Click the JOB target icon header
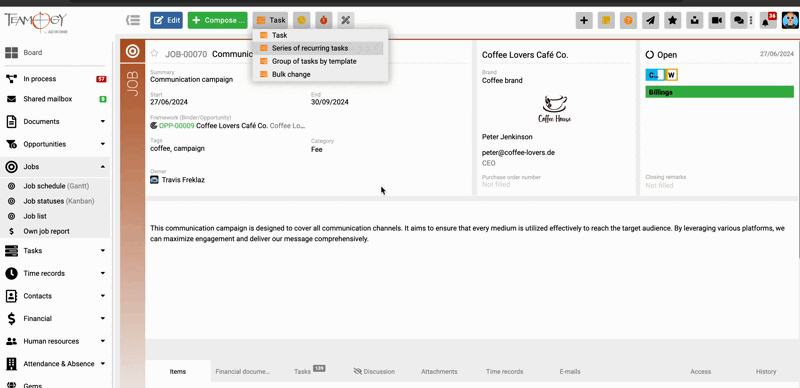The width and height of the screenshot is (800, 388). 133,51
